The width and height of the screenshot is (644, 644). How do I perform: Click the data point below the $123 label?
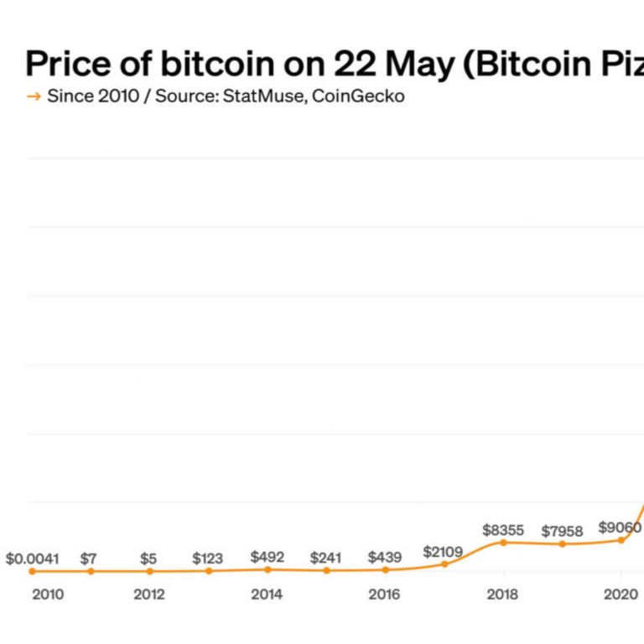(x=209, y=571)
